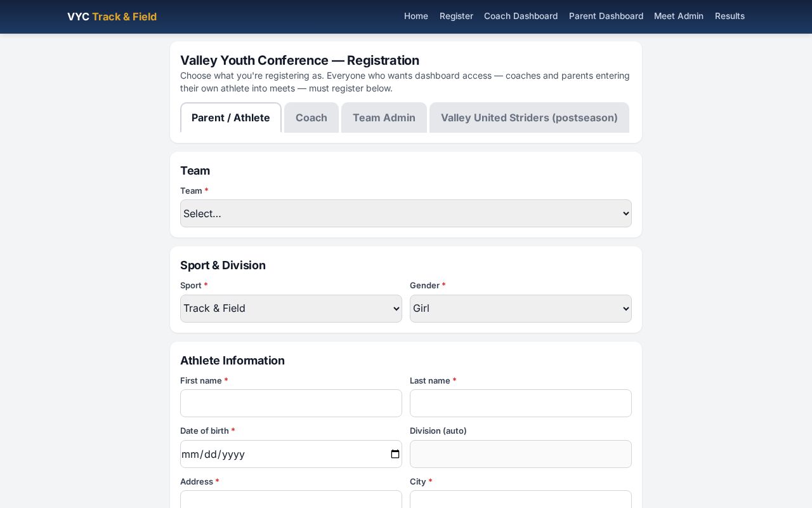Open the Parent Dashboard link
Viewport: 812px width, 508px height.
[x=606, y=16]
